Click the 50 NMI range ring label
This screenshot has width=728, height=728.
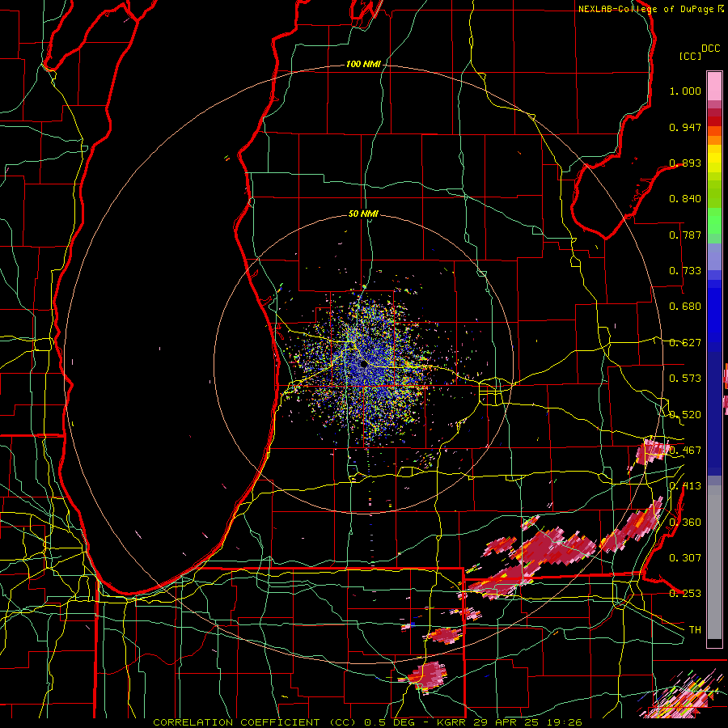pyautogui.click(x=363, y=214)
